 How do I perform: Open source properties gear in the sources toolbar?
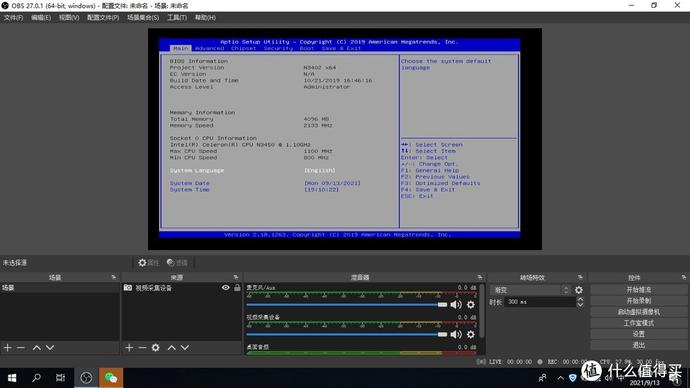[x=156, y=348]
